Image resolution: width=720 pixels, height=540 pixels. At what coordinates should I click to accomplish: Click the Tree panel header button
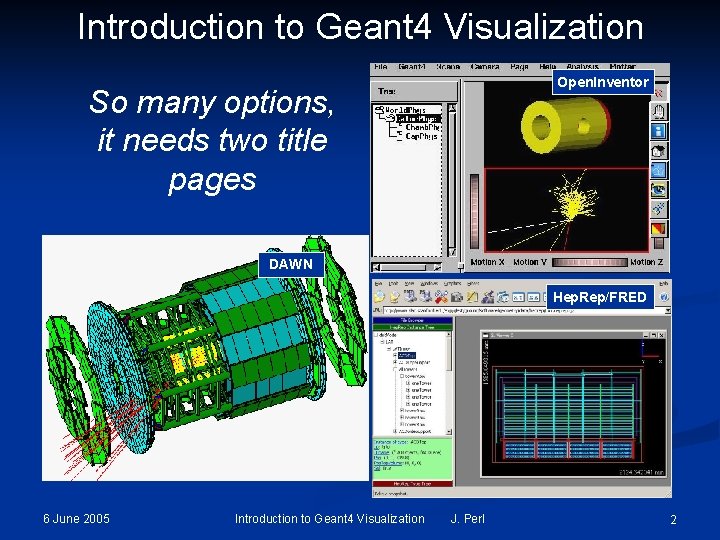tap(415, 91)
